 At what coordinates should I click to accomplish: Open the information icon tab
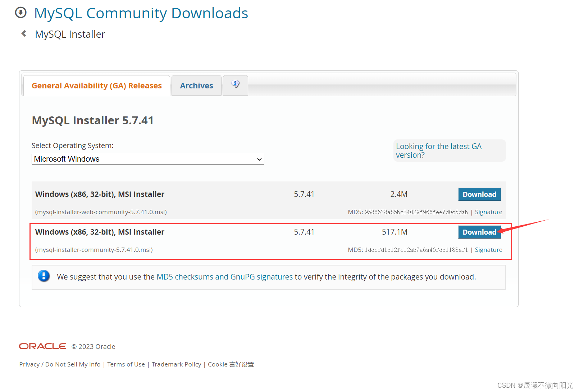pyautogui.click(x=236, y=85)
